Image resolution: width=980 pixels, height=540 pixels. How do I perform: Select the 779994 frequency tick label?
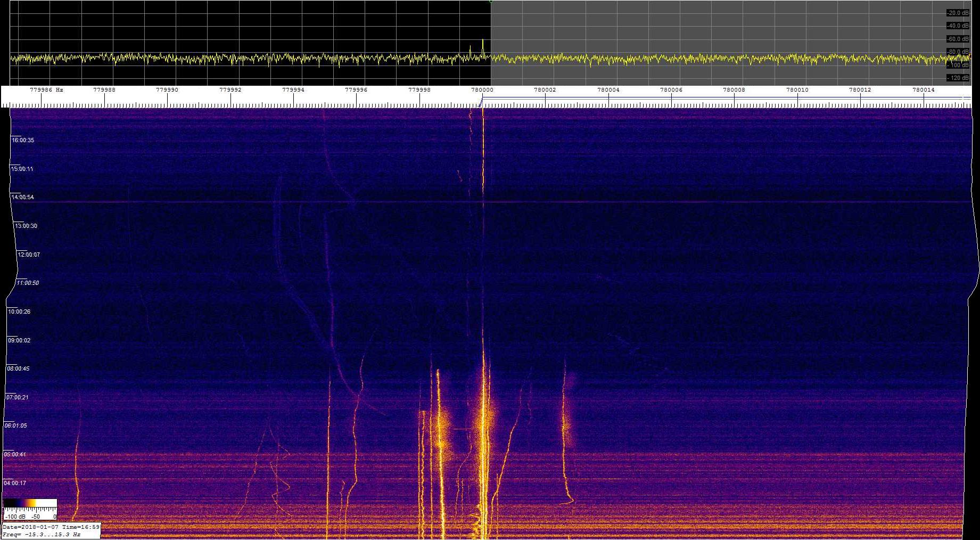coord(293,90)
